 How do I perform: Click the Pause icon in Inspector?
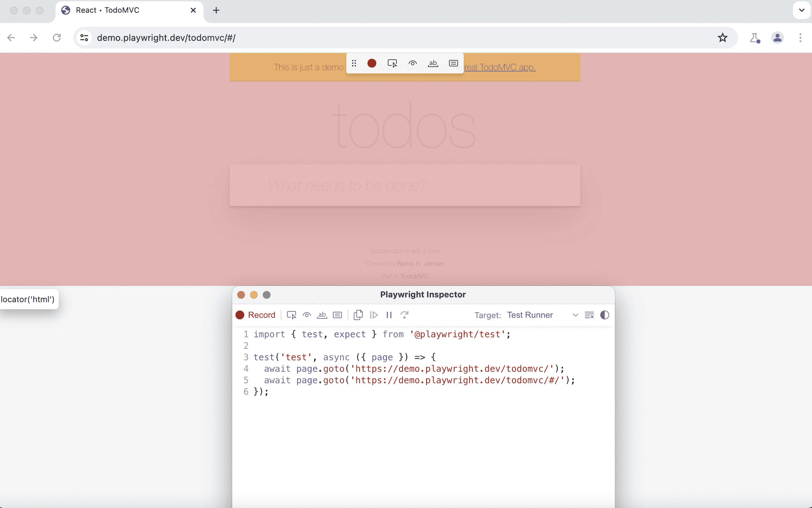point(389,315)
